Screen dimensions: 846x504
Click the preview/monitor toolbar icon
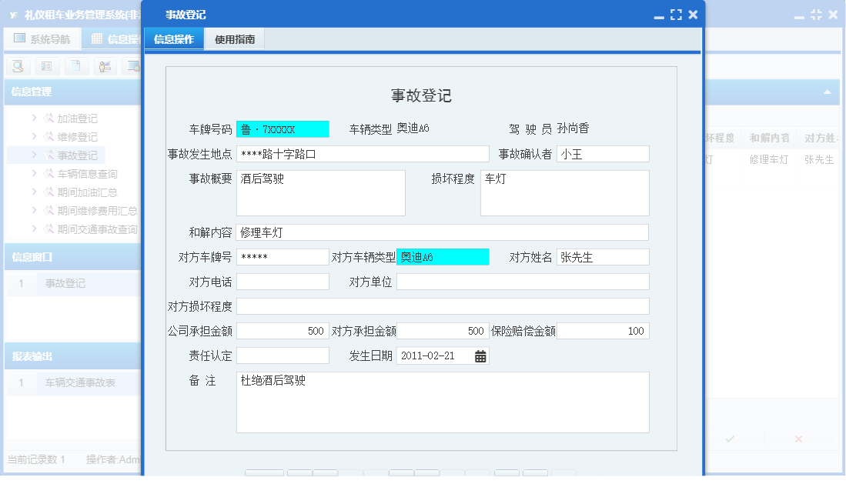pyautogui.click(x=132, y=66)
